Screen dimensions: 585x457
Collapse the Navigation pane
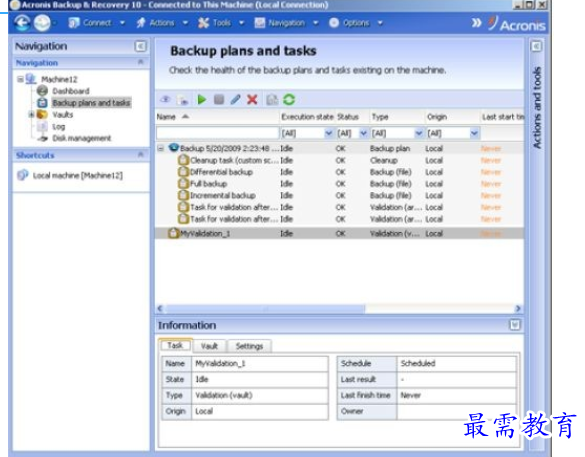click(x=141, y=46)
